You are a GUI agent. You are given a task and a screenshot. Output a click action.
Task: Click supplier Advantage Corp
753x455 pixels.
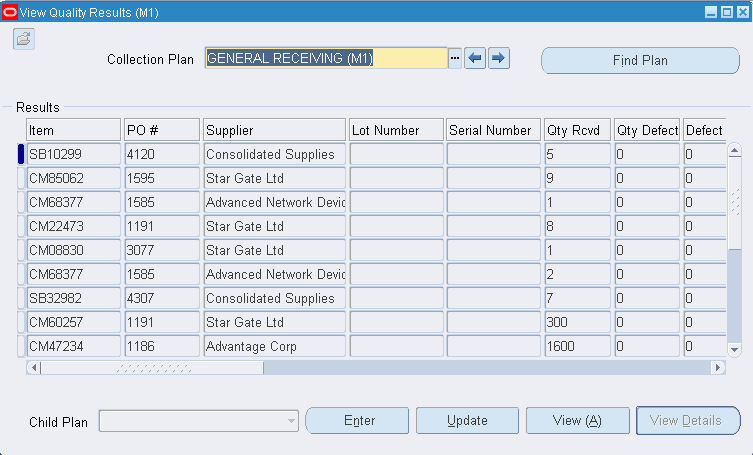coord(274,346)
